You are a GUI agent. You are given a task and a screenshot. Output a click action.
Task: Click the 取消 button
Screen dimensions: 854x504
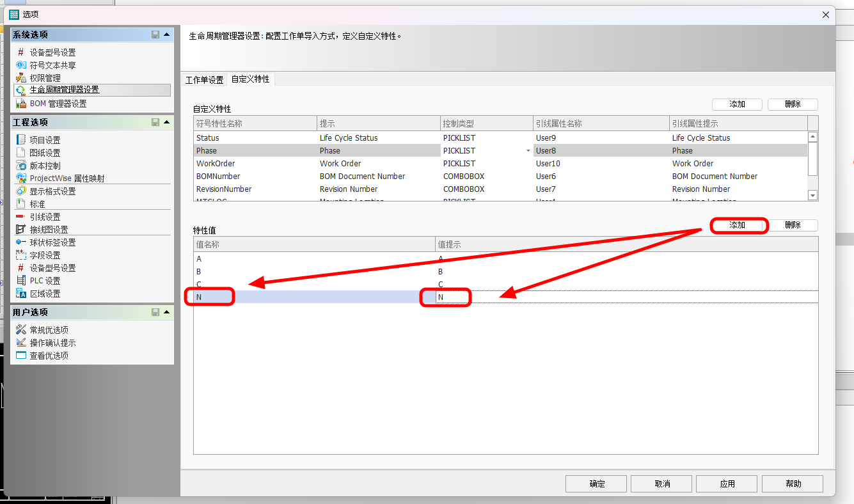tap(662, 484)
